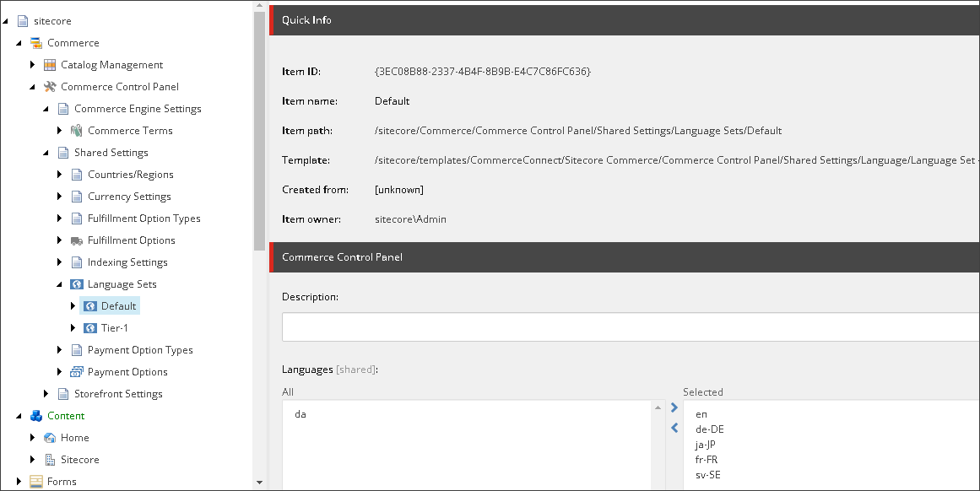The height and width of the screenshot is (491, 980).
Task: Click the Template path value
Action: [677, 160]
